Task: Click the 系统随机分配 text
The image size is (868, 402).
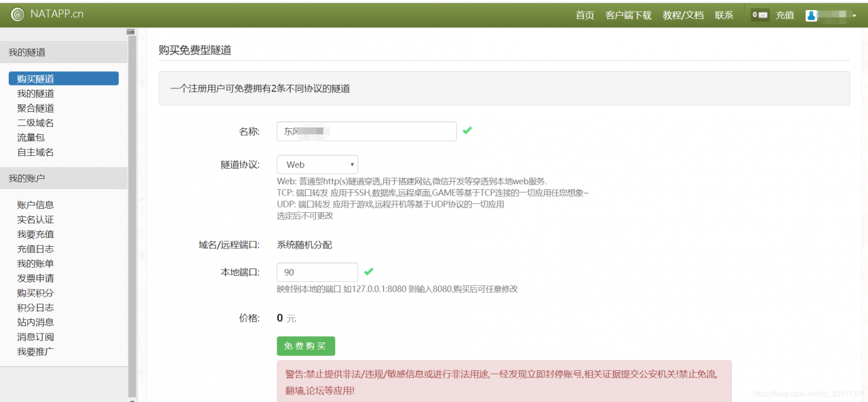Action: pyautogui.click(x=304, y=245)
